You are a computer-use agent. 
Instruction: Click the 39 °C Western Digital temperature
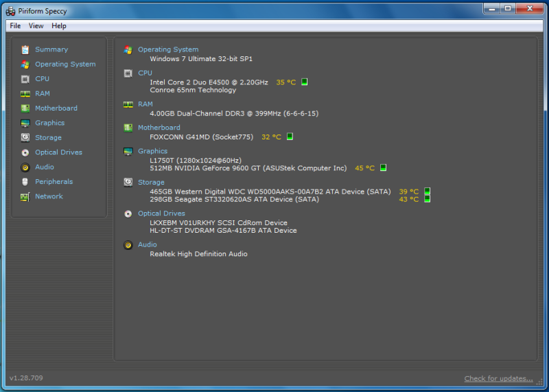pos(409,192)
